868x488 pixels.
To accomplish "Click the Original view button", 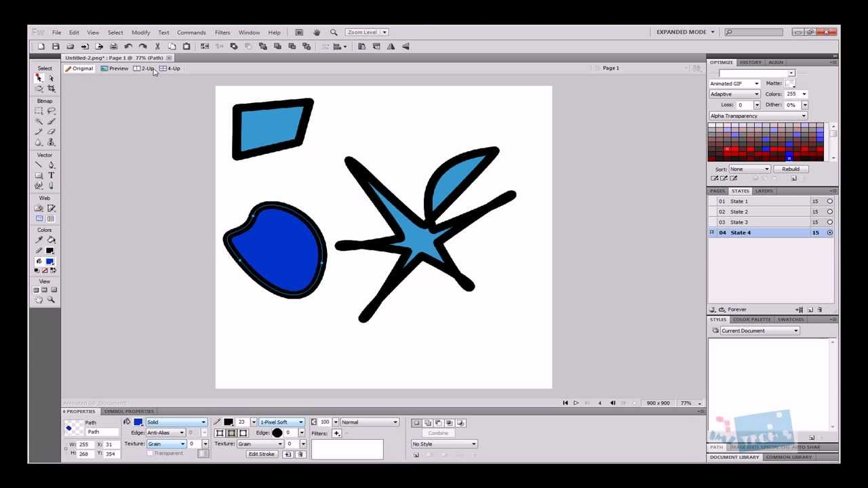I will pyautogui.click(x=79, y=68).
